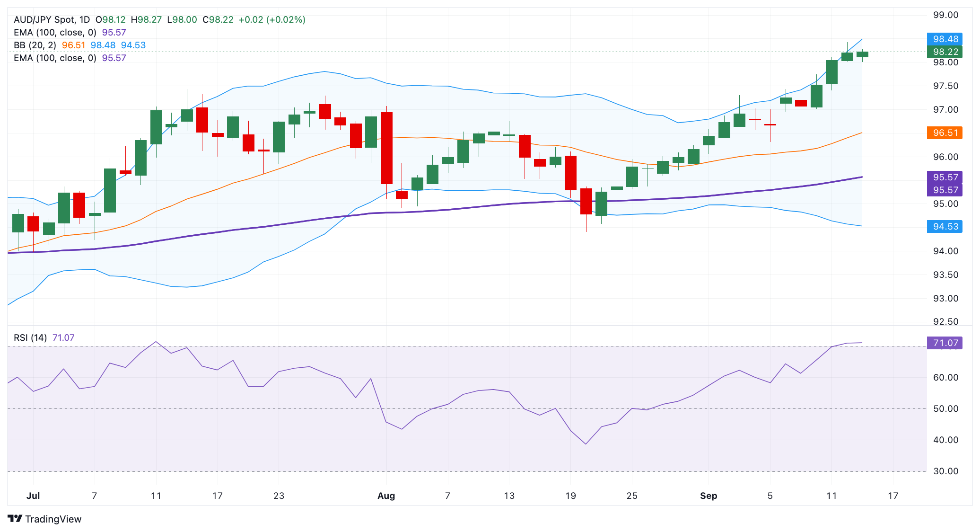Click the TradingView logo
This screenshot has height=532, width=980.
44,519
